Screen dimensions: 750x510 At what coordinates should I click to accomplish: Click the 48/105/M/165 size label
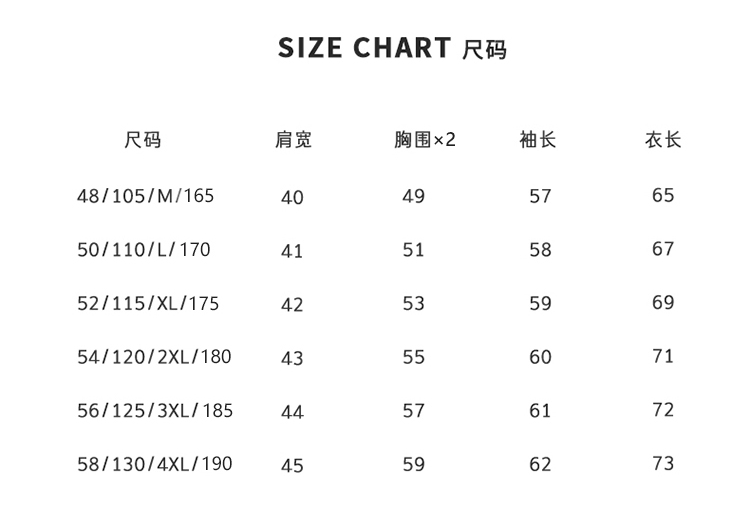145,196
